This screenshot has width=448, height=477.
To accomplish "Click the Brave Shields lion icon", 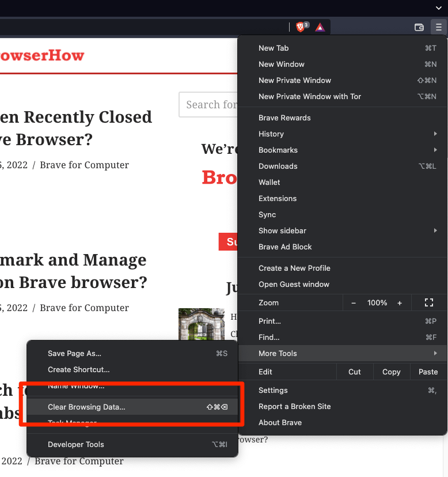I will point(300,27).
